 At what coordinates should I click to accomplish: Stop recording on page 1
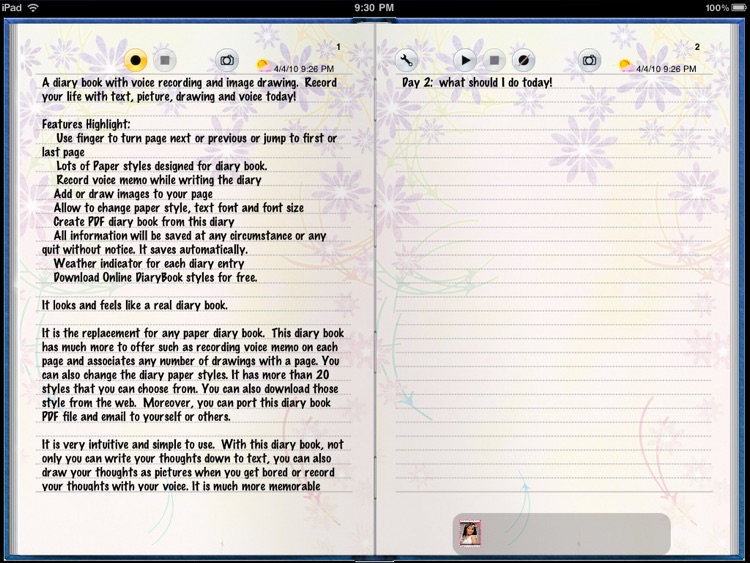[165, 60]
